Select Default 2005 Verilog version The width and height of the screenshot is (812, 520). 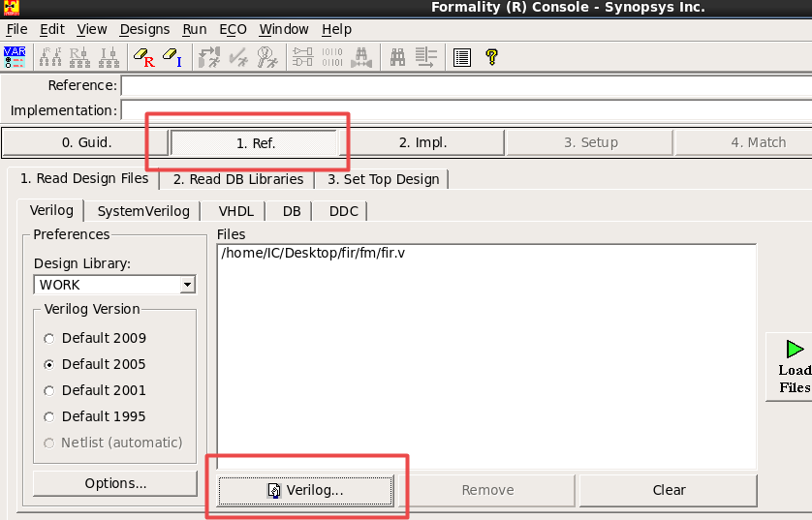[x=49, y=365]
